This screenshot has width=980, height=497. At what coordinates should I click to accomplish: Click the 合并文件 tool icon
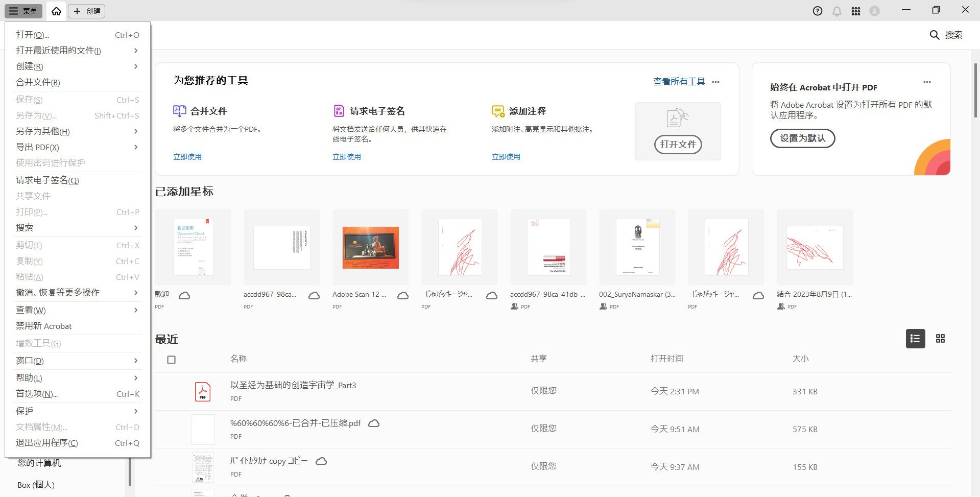coord(179,110)
